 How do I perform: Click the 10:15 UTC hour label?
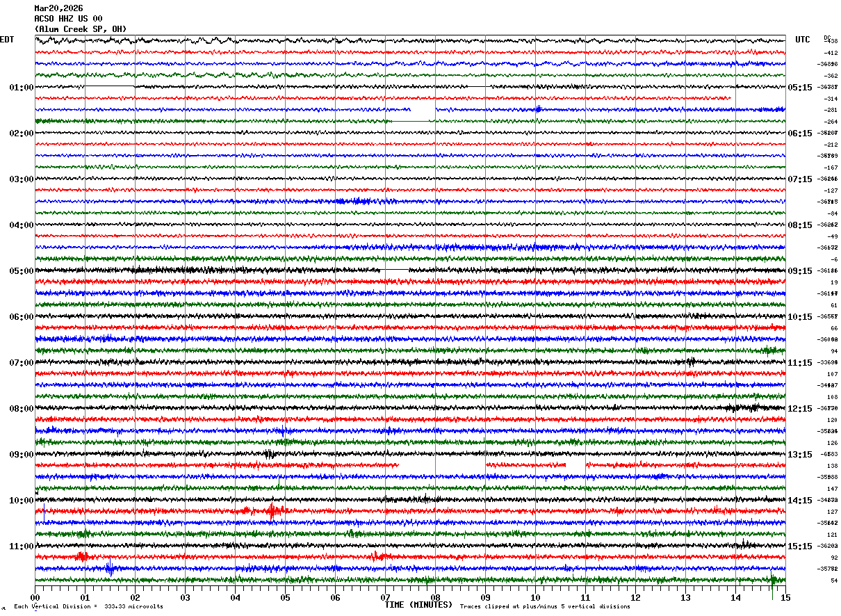pos(800,317)
